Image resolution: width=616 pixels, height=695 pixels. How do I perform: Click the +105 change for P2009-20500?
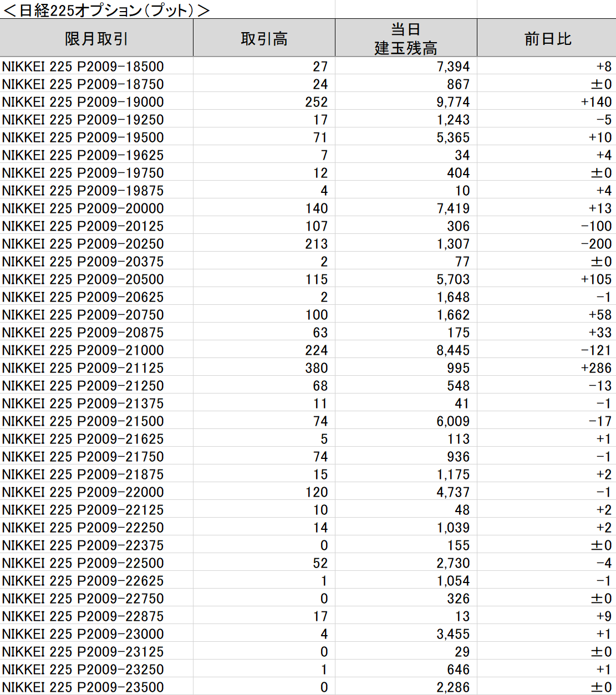click(x=547, y=279)
